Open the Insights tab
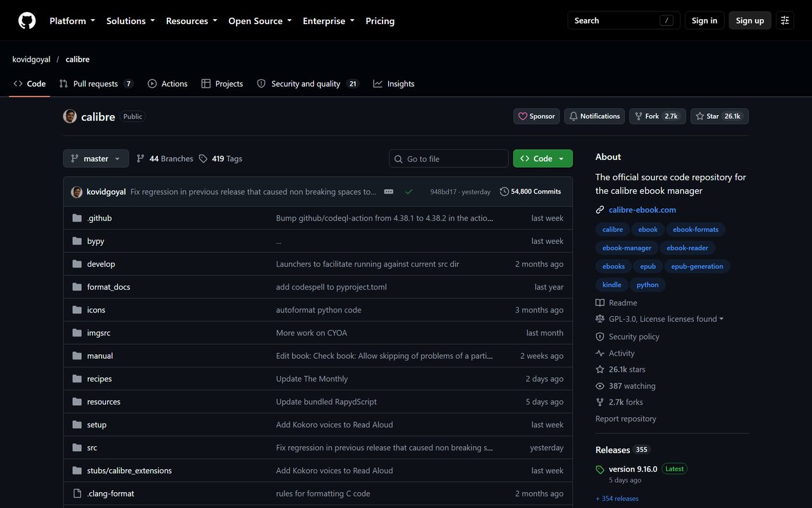812x508 pixels. pyautogui.click(x=394, y=84)
